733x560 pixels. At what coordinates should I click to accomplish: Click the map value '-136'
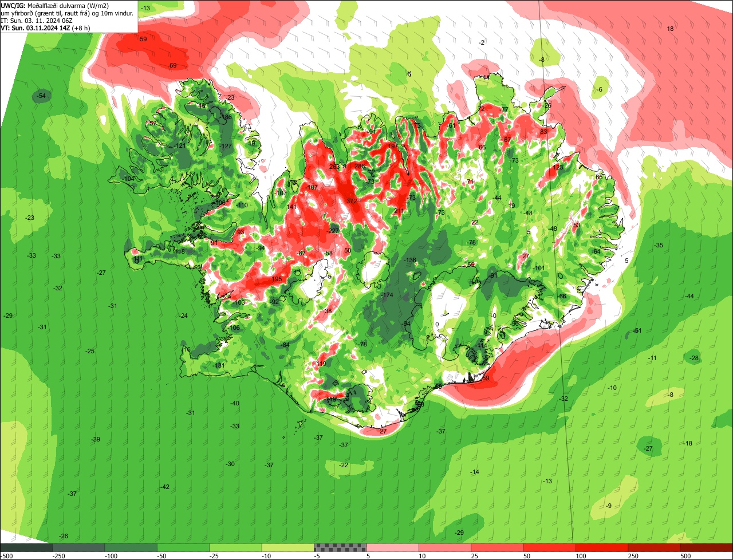[x=410, y=261]
